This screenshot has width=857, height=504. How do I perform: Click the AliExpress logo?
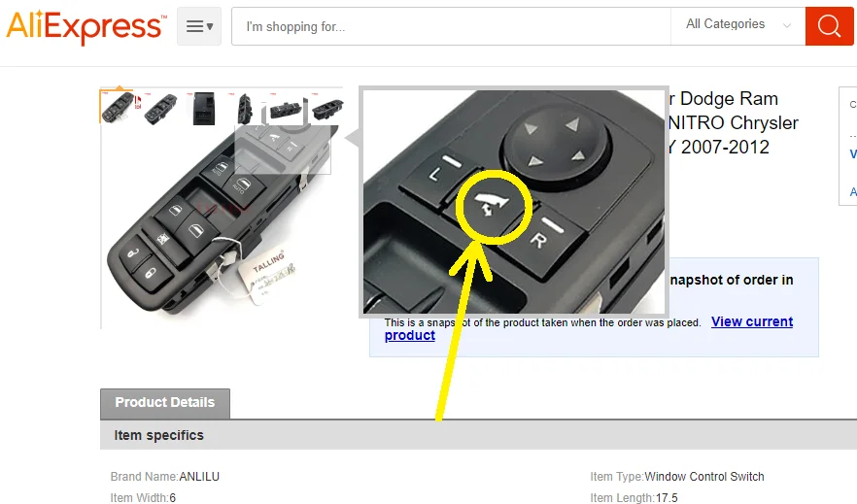(86, 27)
